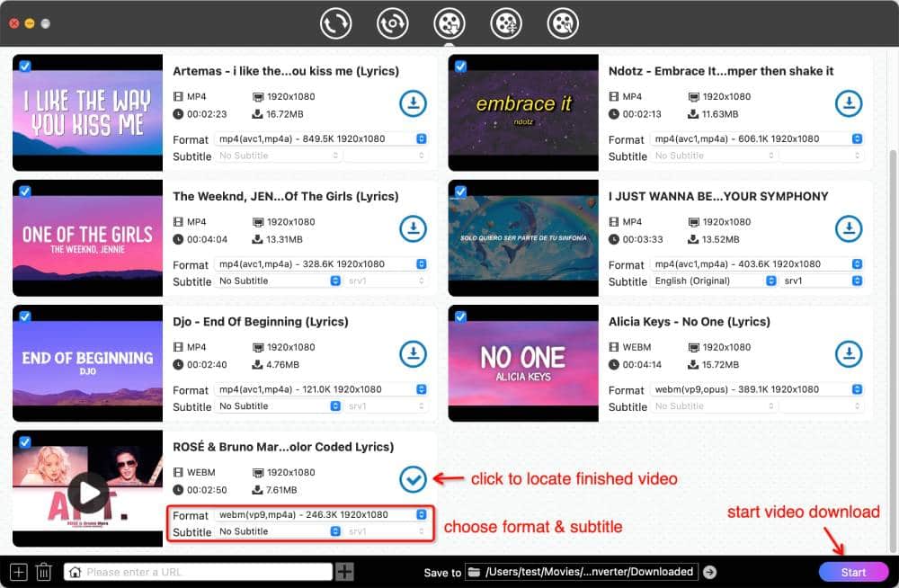Click the trash delete icon
The height and width of the screenshot is (588, 899).
(x=43, y=572)
